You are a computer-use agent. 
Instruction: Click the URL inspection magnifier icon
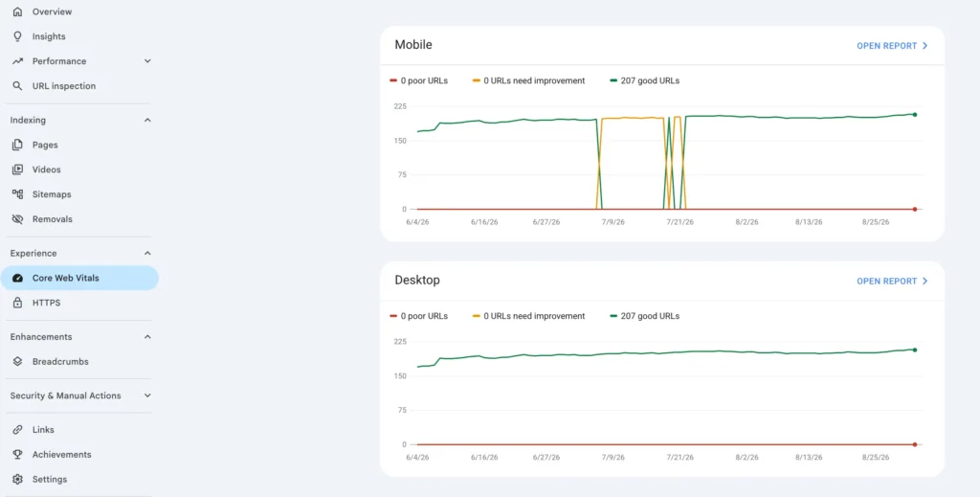click(17, 85)
